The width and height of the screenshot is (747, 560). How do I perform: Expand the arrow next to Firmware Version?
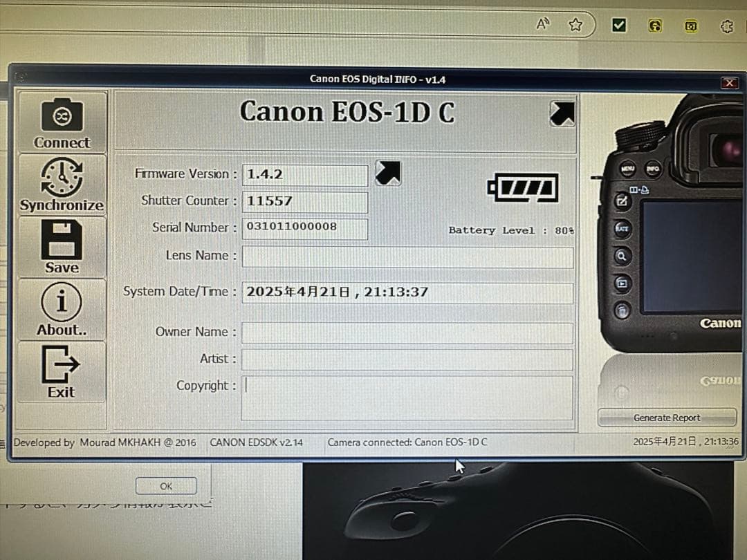coord(388,174)
